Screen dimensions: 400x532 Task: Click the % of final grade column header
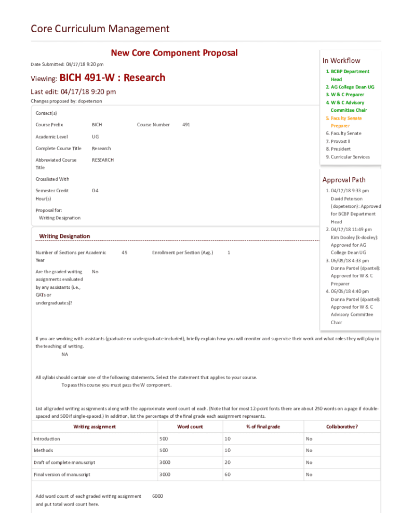(x=263, y=427)
